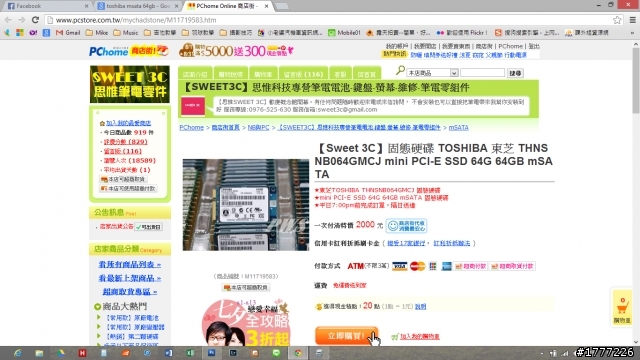The width and height of the screenshot is (640, 360).
Task: Open the Chrome hamburger menu
Action: coord(632,20)
